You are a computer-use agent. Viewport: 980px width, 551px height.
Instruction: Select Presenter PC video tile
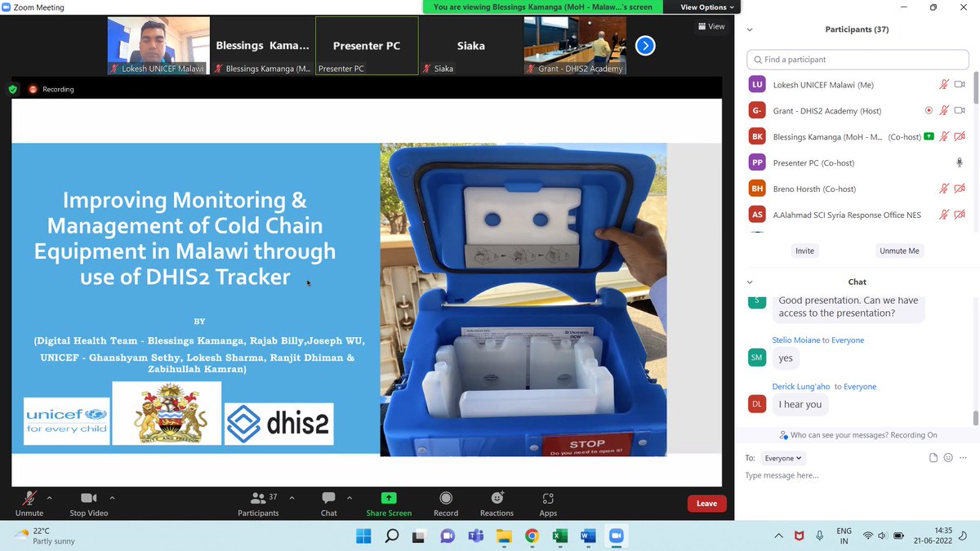click(x=367, y=46)
